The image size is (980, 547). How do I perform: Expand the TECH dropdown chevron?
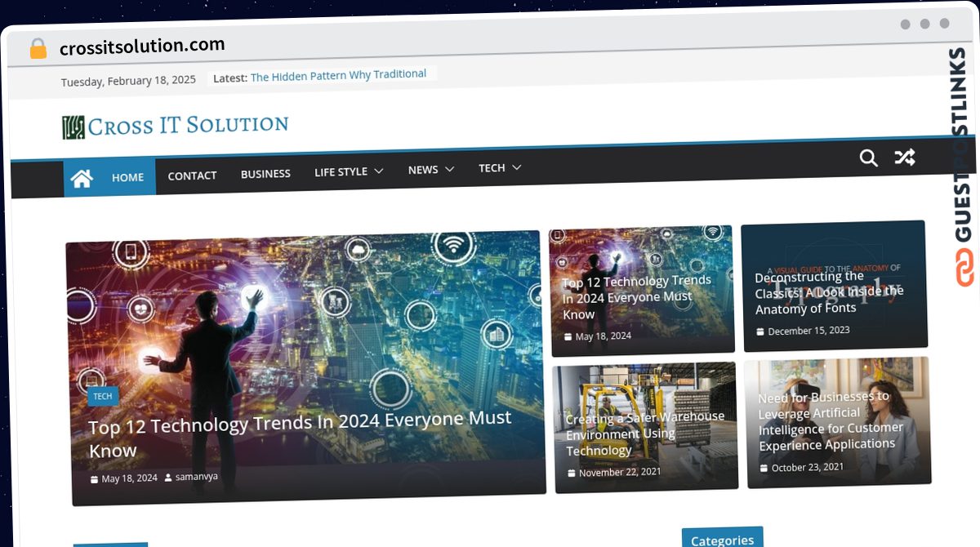tap(516, 167)
